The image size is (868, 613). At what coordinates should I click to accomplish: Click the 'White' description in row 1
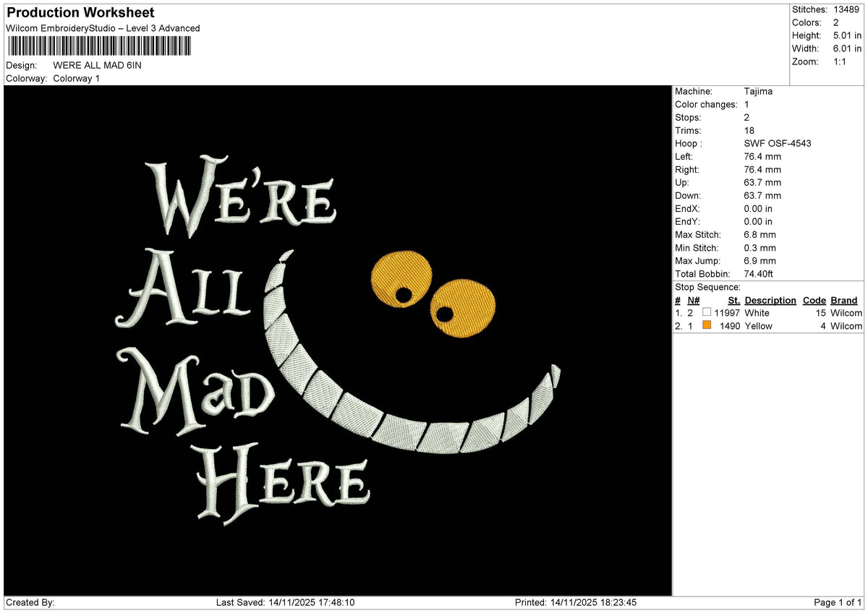pos(757,313)
